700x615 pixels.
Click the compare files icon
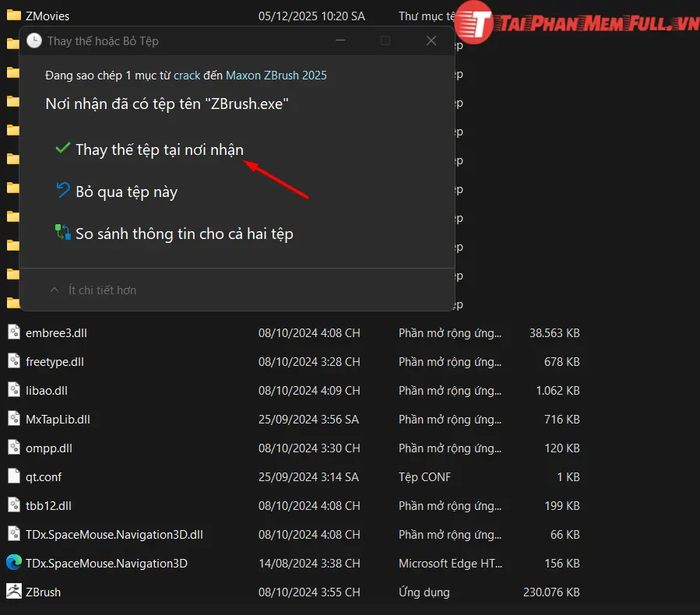pyautogui.click(x=63, y=233)
